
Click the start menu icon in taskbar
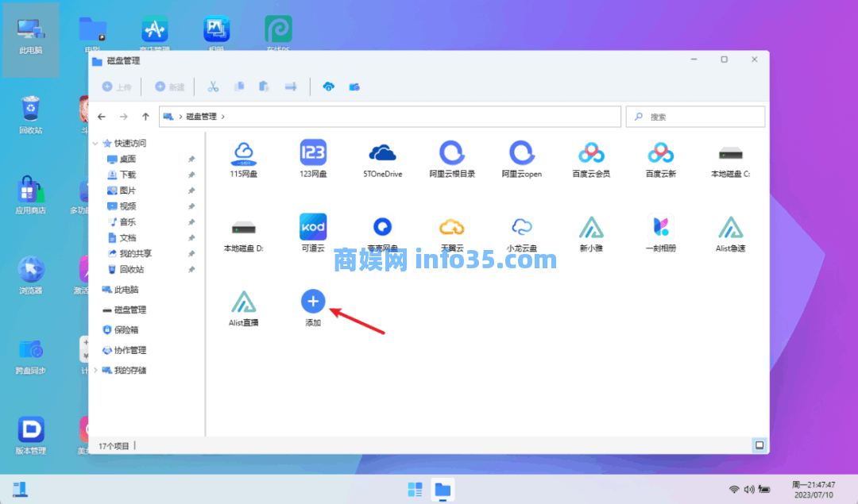click(x=415, y=489)
